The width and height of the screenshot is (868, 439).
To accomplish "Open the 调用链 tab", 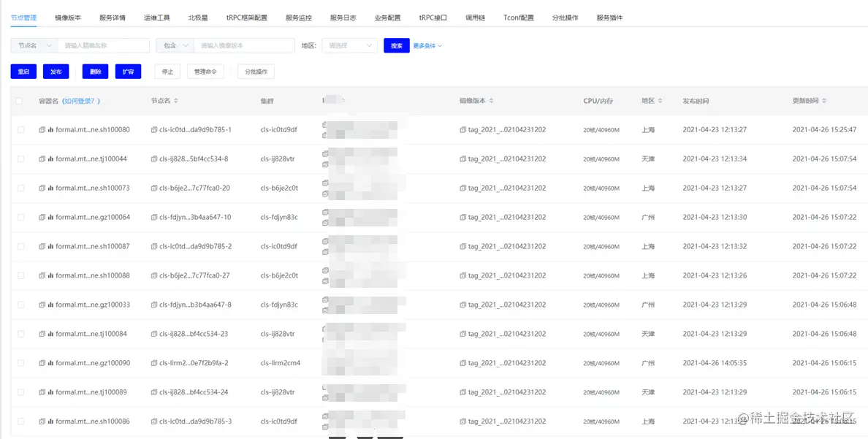I will coord(476,18).
